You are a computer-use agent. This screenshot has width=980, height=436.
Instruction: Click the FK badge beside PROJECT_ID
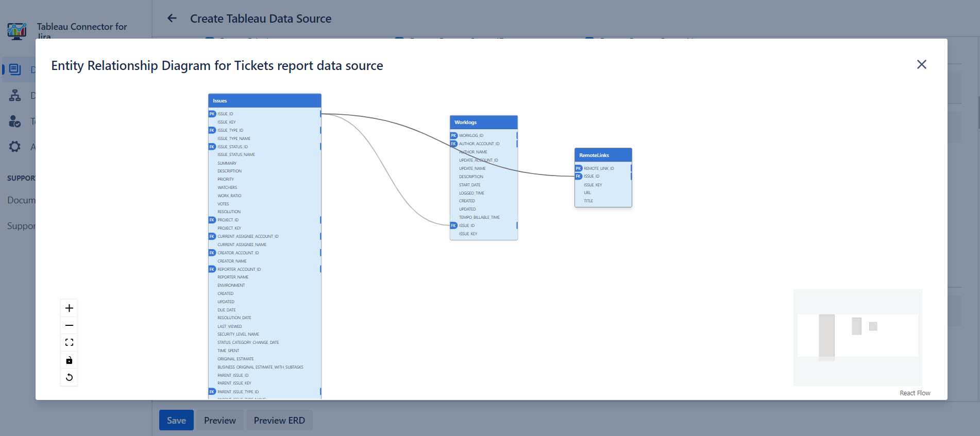212,220
